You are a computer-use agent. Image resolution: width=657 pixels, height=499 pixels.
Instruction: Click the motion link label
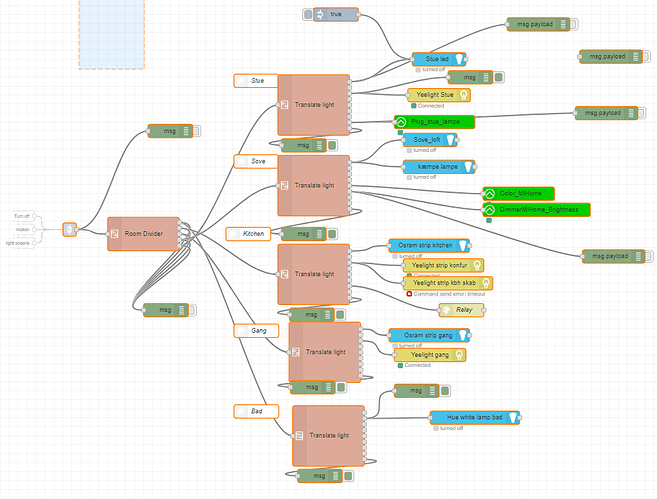pos(23,230)
